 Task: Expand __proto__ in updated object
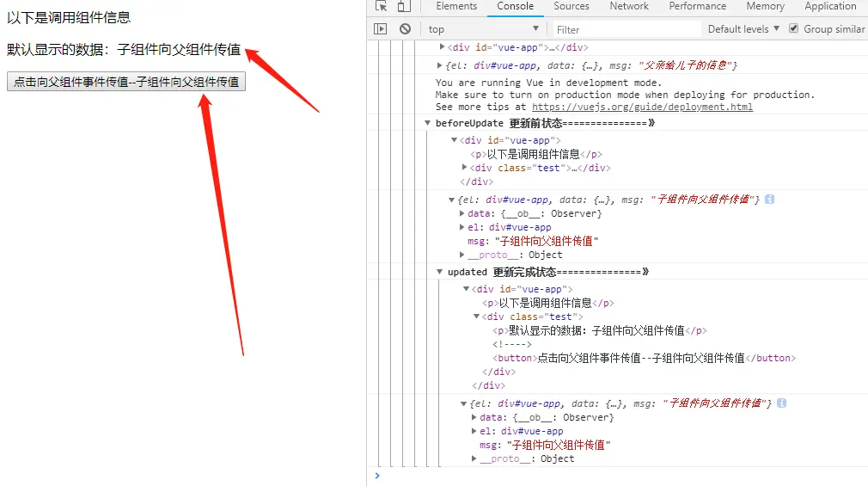point(474,458)
